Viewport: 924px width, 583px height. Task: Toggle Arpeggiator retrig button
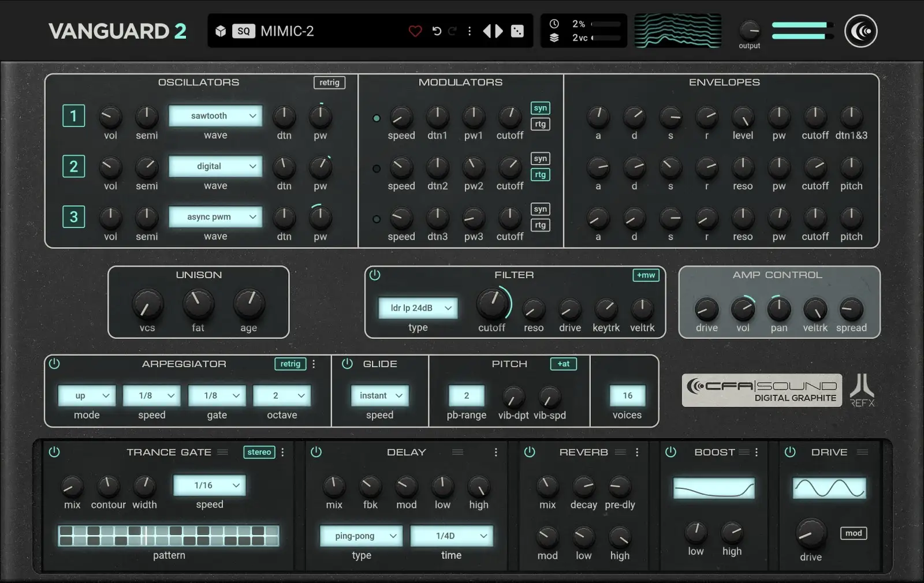click(x=290, y=364)
